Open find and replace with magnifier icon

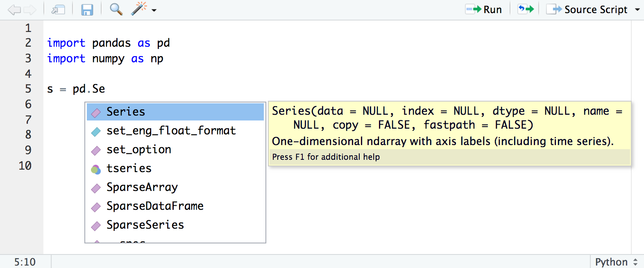click(x=116, y=9)
